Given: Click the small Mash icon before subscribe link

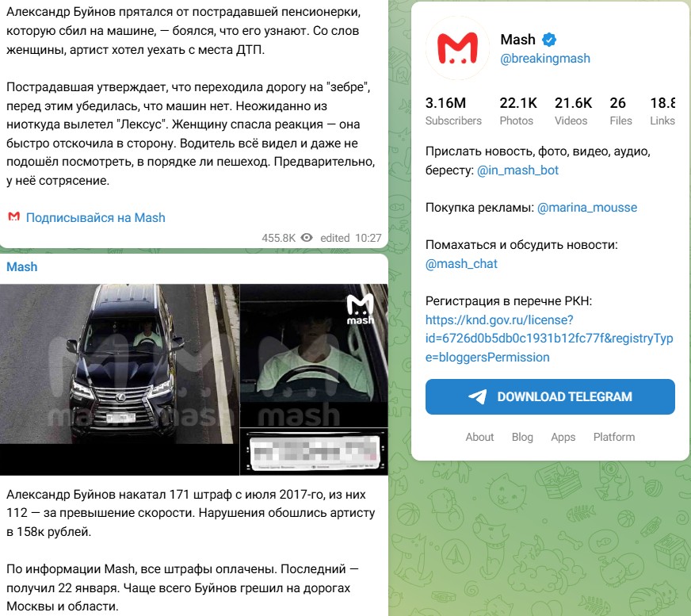Looking at the screenshot, I should [14, 216].
